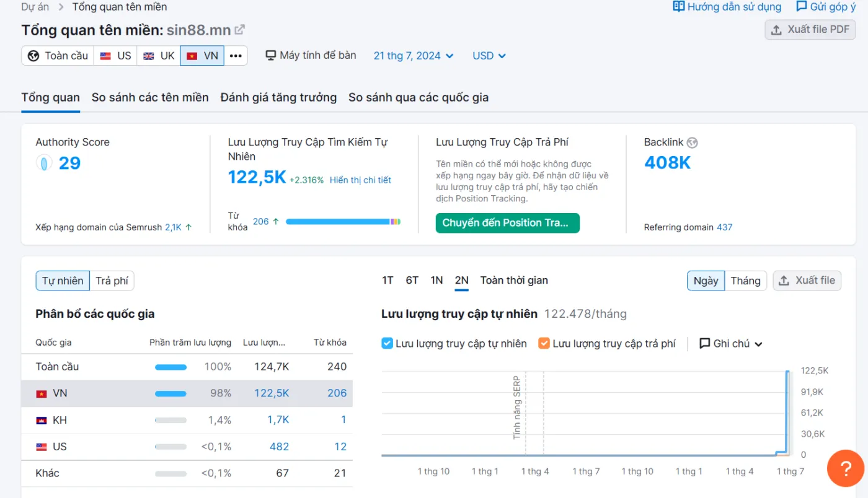Screen dimensions: 868x498
Task: Open the Máy tính để bàn device selector
Action: 311,55
